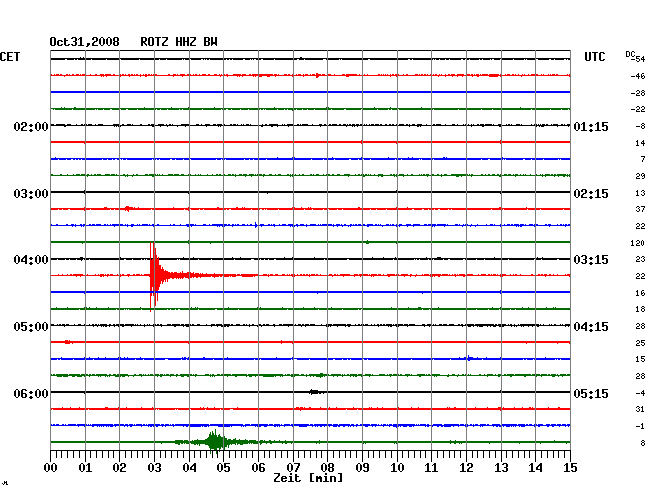Viewport: 650px width, 494px height.
Task: Click the 06 minute tick label
Action: (x=258, y=468)
